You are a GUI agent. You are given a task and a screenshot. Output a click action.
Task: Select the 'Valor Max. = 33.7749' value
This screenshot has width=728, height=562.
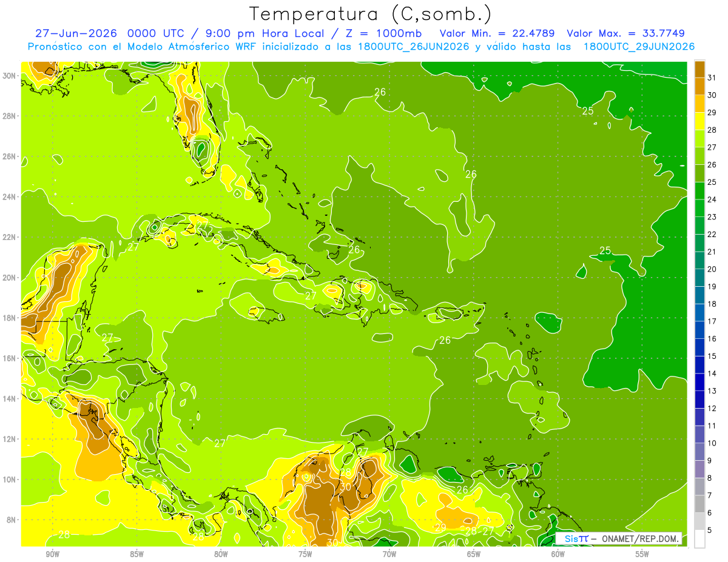pyautogui.click(x=626, y=33)
